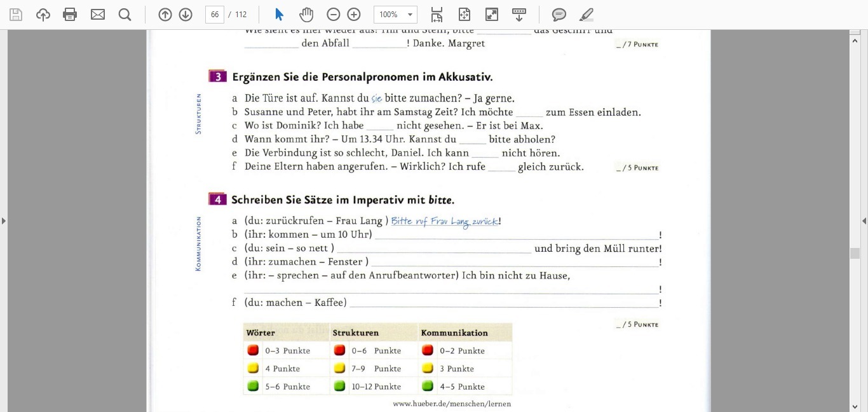
Task: Go to next page arrow
Action: click(x=186, y=15)
